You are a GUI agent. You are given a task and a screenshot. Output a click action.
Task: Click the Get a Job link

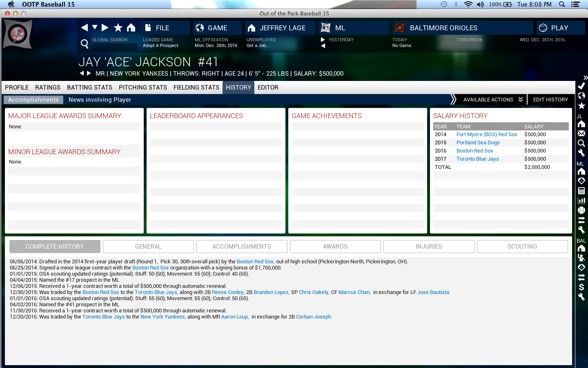258,46
